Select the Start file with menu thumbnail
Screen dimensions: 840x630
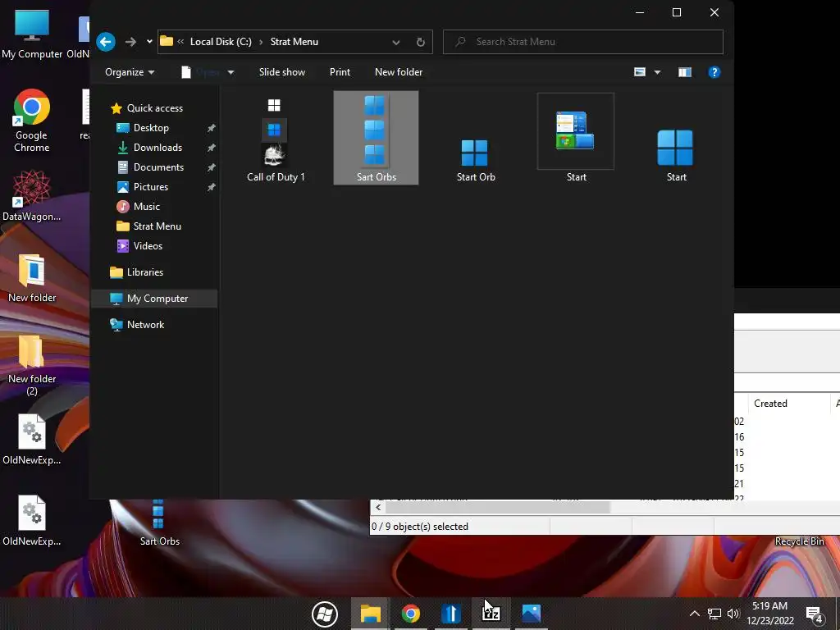(576, 138)
